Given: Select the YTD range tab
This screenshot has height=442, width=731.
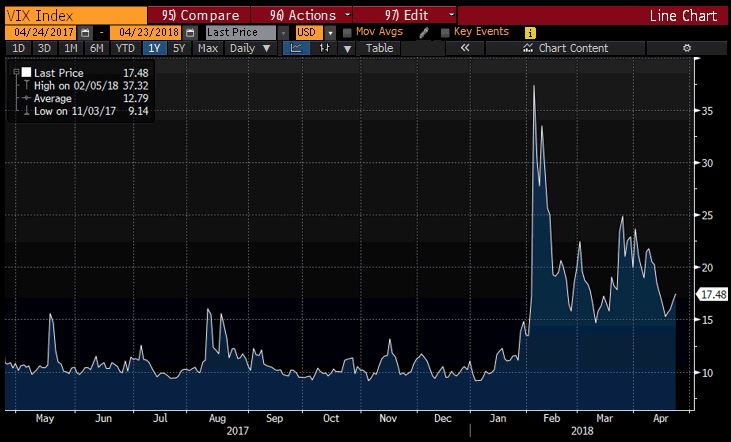Looking at the screenshot, I should pyautogui.click(x=125, y=48).
